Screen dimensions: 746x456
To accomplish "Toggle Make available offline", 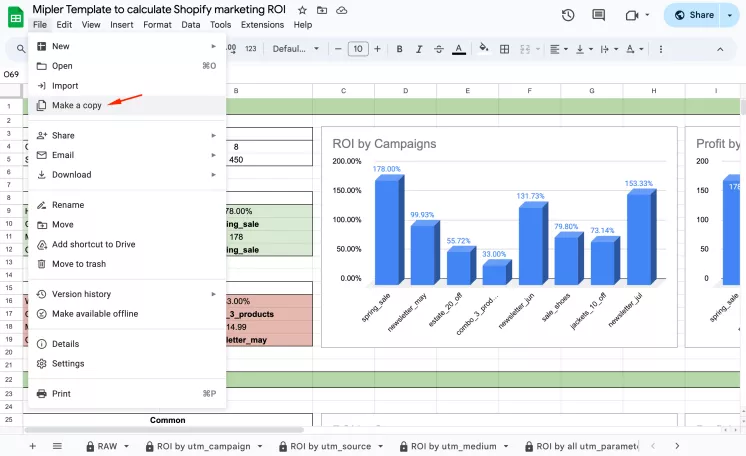I will click(95, 314).
